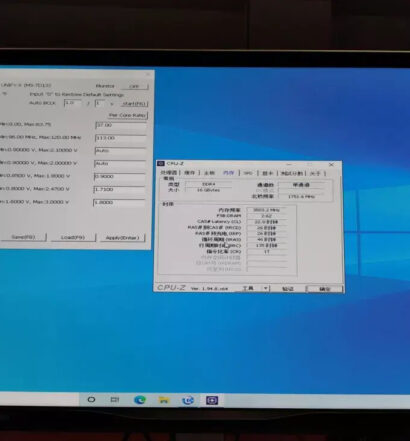410x441 pixels.
Task: Open Per Core Ratio settings
Action: click(x=127, y=115)
